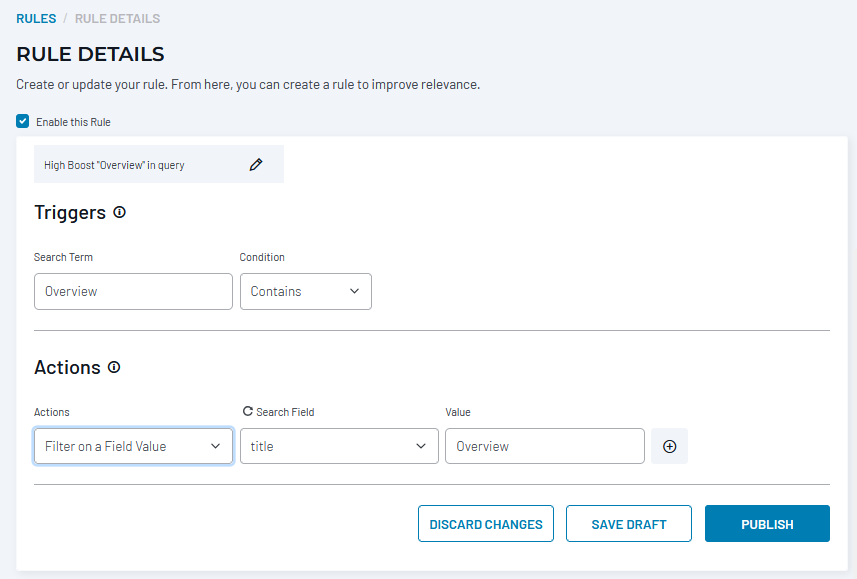
Task: Click the Triggers info icon
Action: tap(119, 212)
